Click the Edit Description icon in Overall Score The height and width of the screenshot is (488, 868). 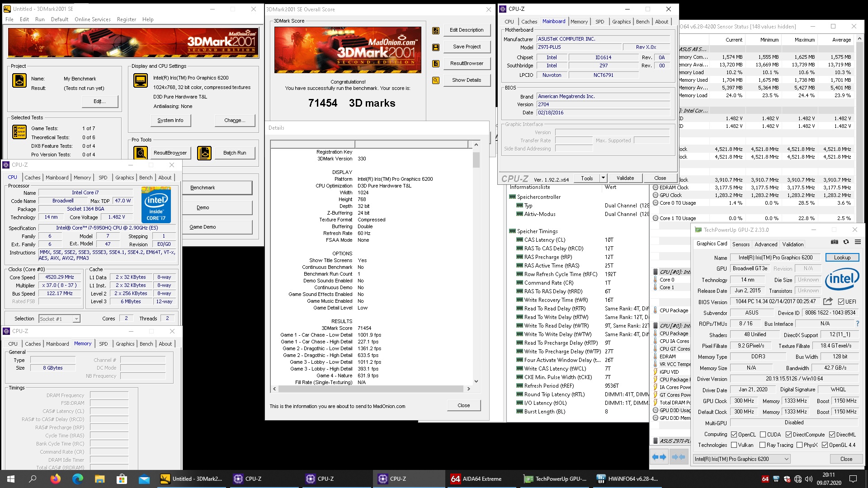(x=436, y=30)
